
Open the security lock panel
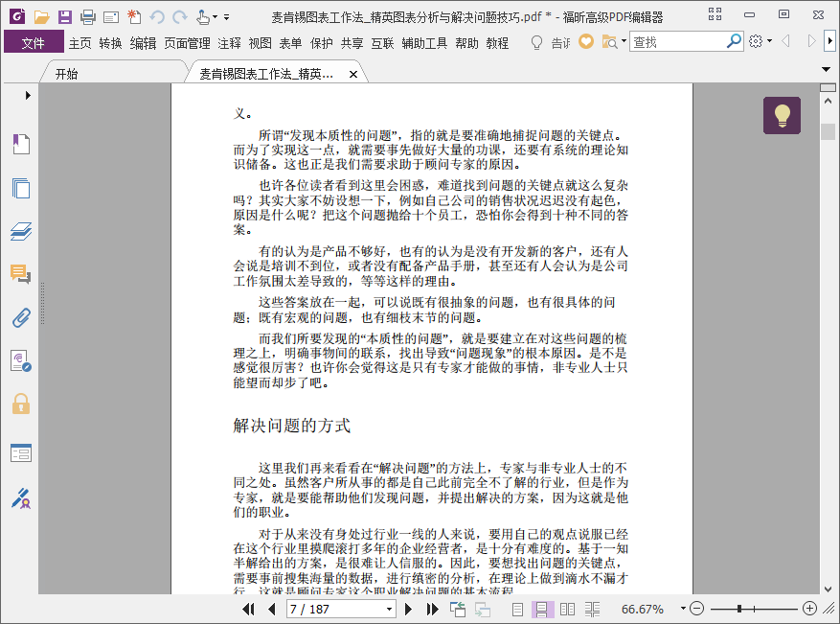click(21, 404)
